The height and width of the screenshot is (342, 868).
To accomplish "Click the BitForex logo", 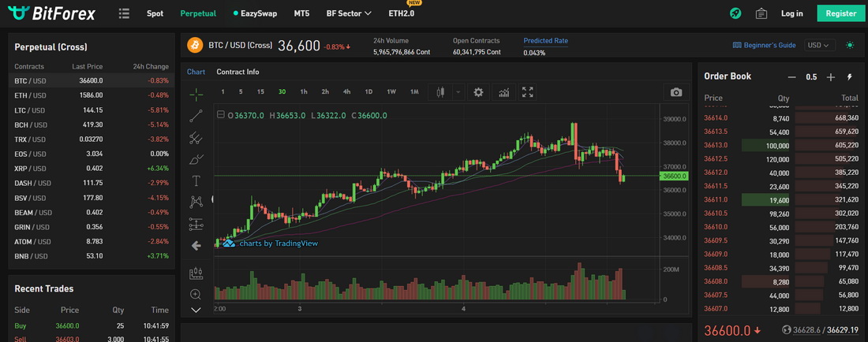I will tap(51, 13).
